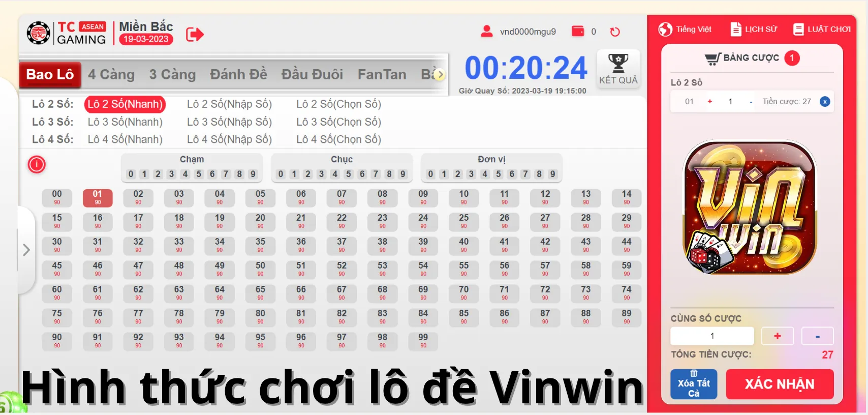Select number 14 in the grid

[x=627, y=197]
